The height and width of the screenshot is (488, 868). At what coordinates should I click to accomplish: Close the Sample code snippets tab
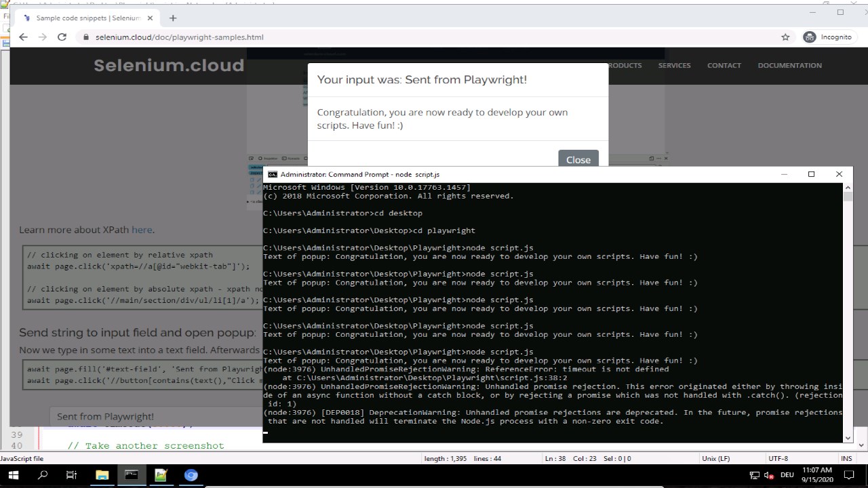(150, 18)
